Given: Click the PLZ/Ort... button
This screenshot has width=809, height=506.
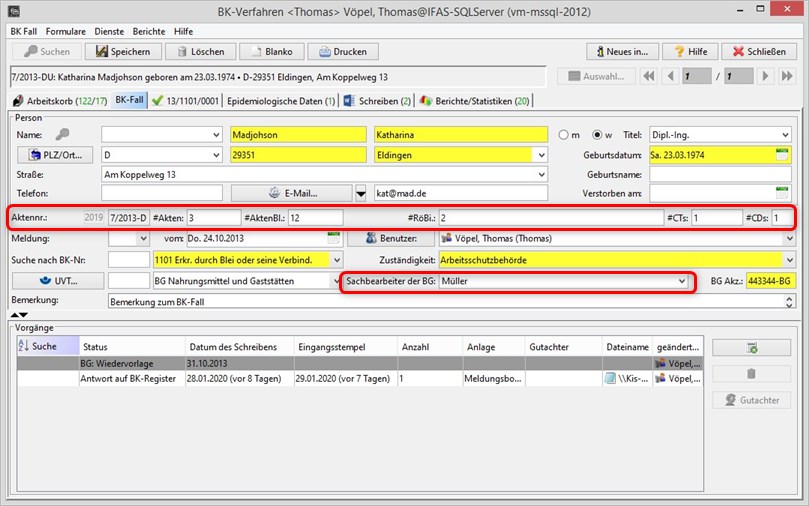Looking at the screenshot, I should click(x=56, y=155).
